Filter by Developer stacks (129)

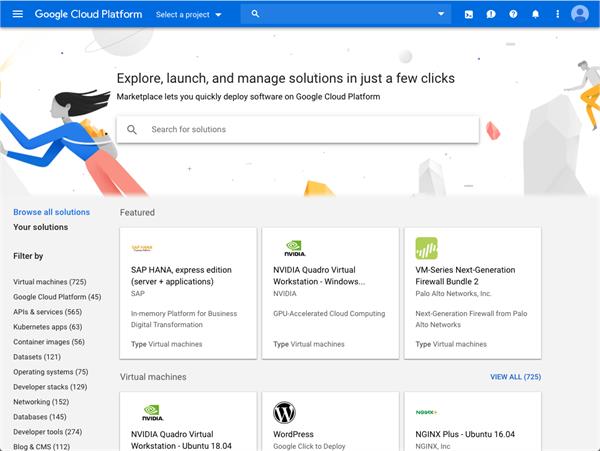coord(50,387)
